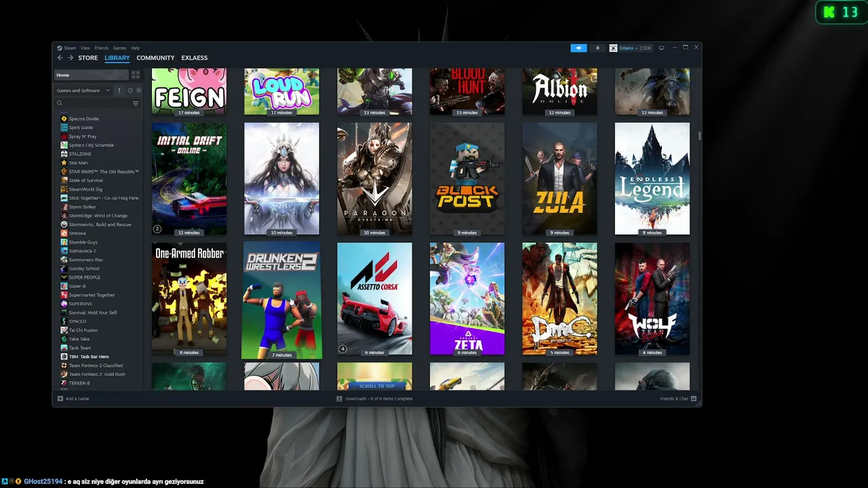Viewport: 868px width, 488px height.
Task: Open the Drunken Wrestlers 2 game cover
Action: click(281, 300)
